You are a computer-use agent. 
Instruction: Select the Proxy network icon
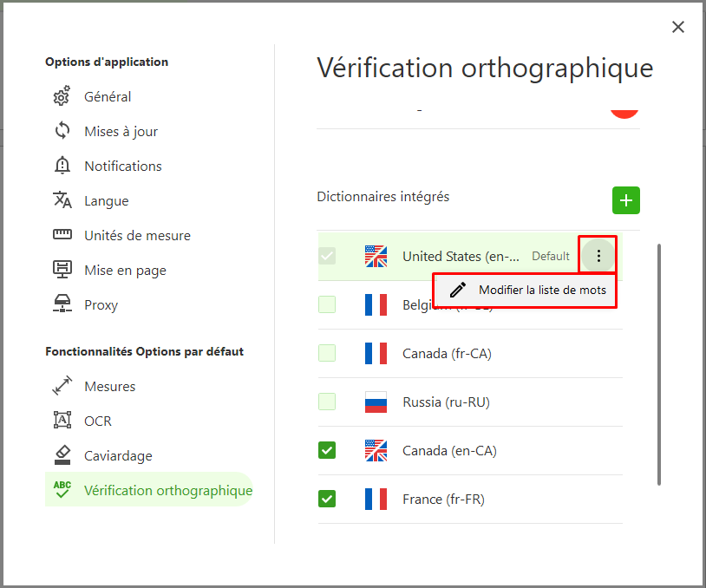(x=62, y=304)
